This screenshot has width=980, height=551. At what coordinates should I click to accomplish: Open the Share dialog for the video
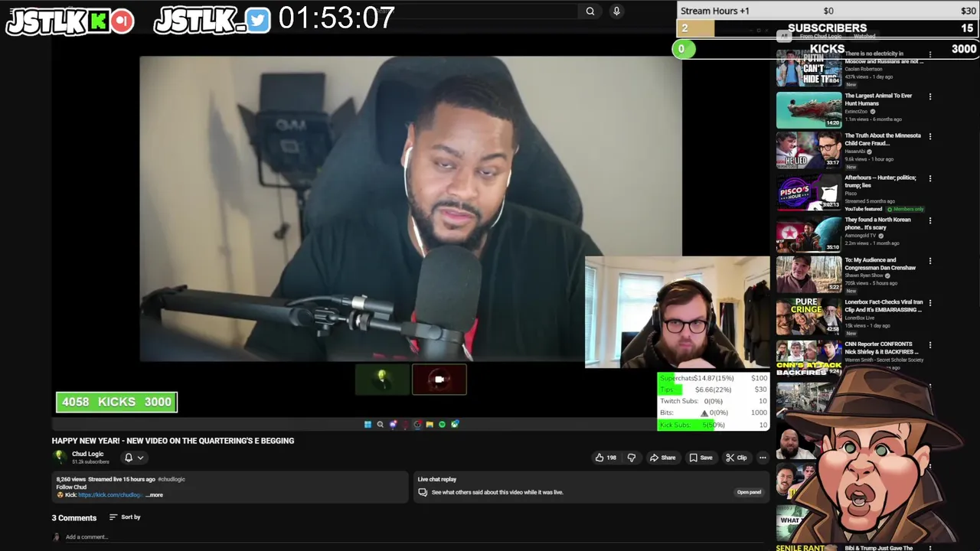pos(663,458)
